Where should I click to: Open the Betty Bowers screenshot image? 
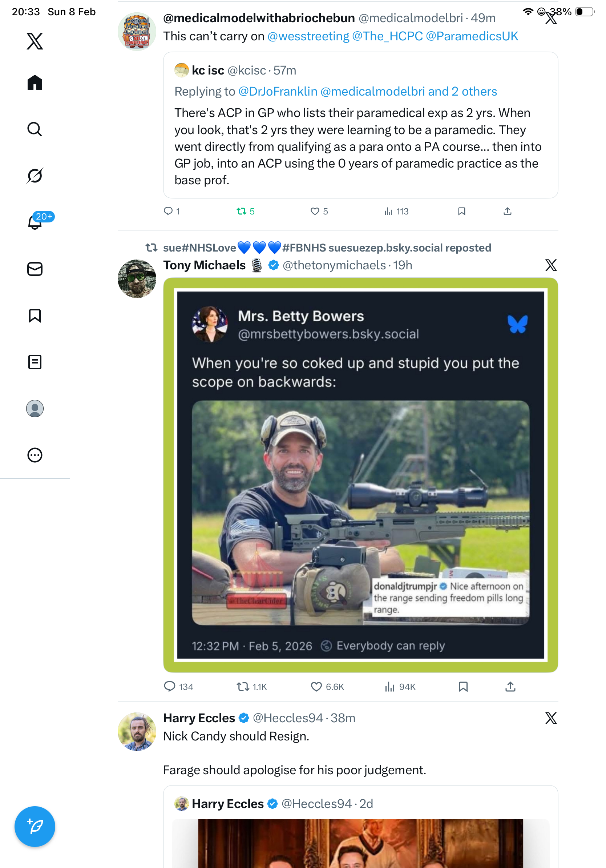click(360, 475)
